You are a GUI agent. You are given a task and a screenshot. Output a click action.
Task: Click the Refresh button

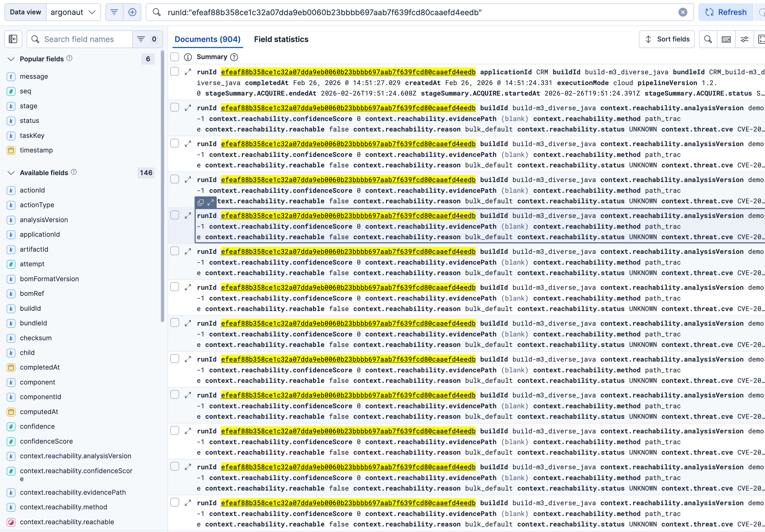tap(726, 12)
